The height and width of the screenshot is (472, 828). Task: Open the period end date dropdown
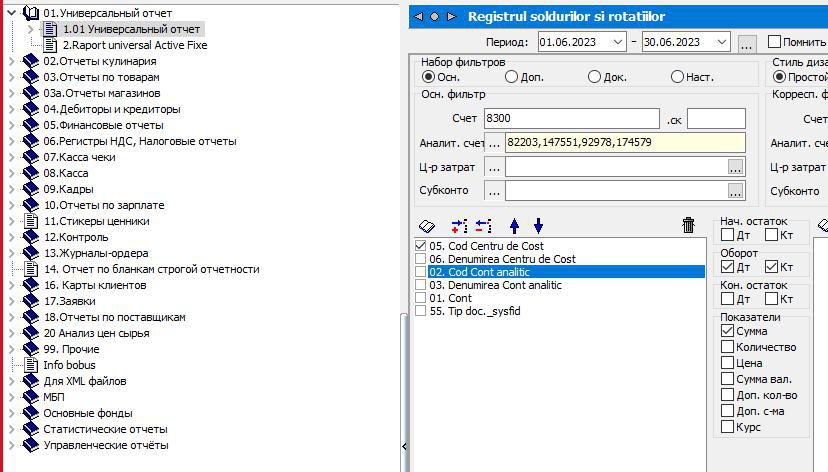[721, 42]
